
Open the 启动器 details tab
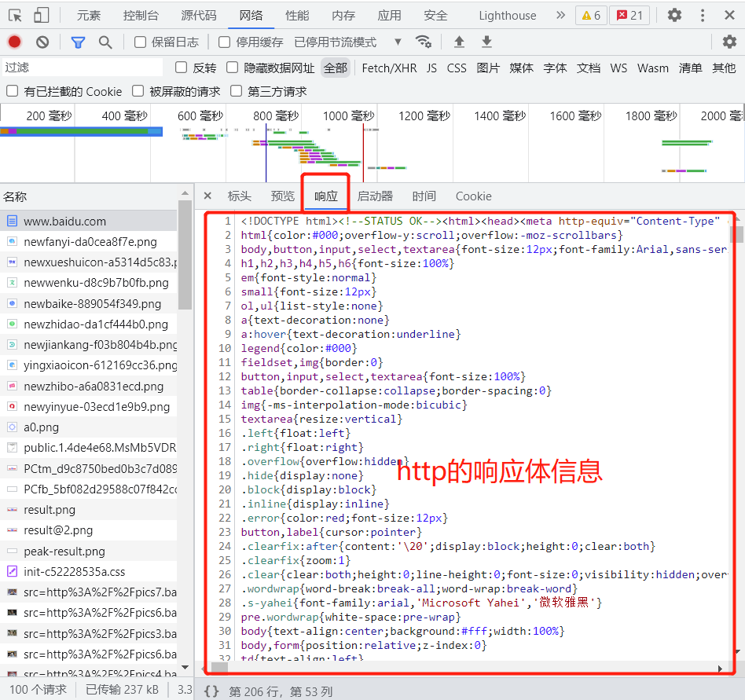(375, 196)
